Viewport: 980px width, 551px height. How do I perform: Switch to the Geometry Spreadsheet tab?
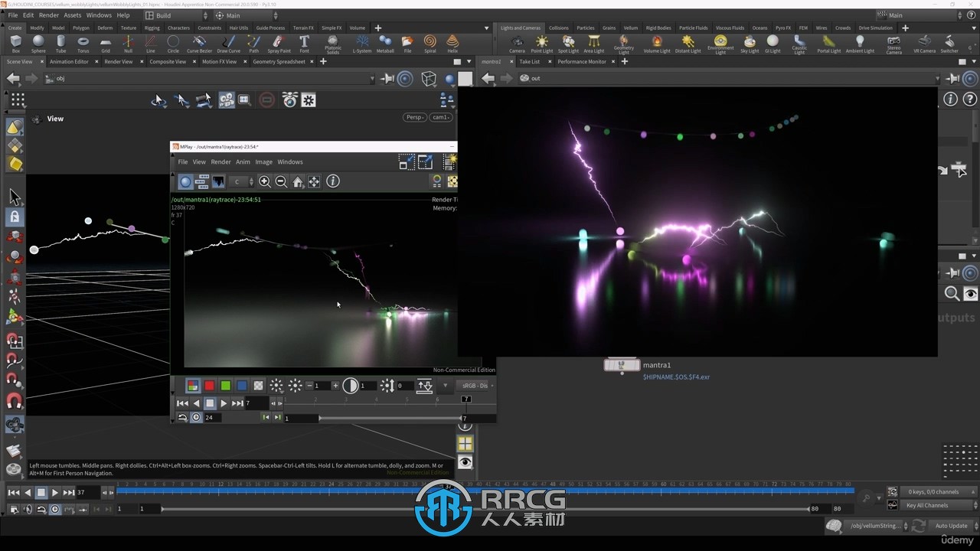coord(279,61)
